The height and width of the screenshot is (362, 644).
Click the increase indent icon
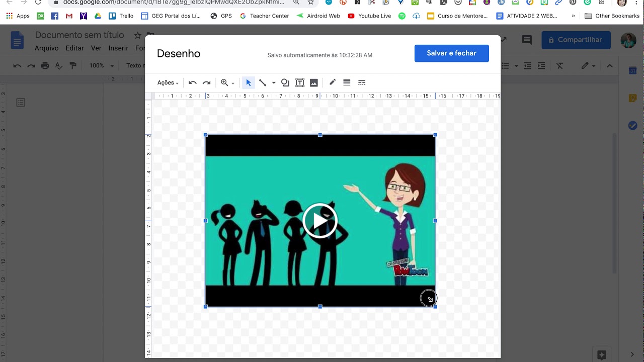point(541,66)
